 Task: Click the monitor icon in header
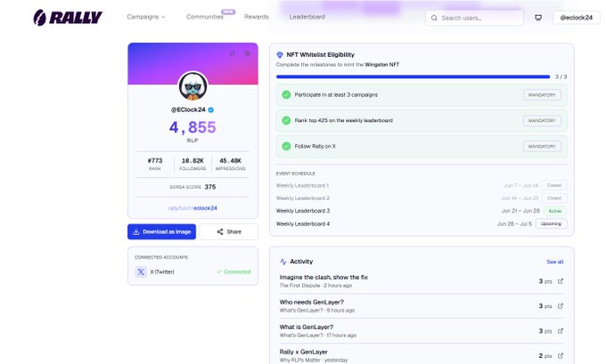(538, 18)
